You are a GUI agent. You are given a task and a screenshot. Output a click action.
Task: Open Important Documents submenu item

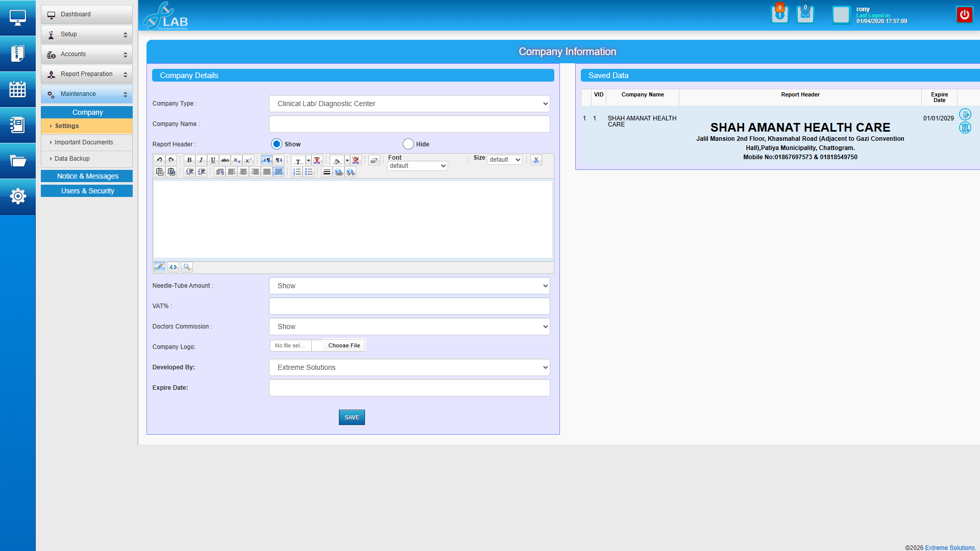[84, 142]
